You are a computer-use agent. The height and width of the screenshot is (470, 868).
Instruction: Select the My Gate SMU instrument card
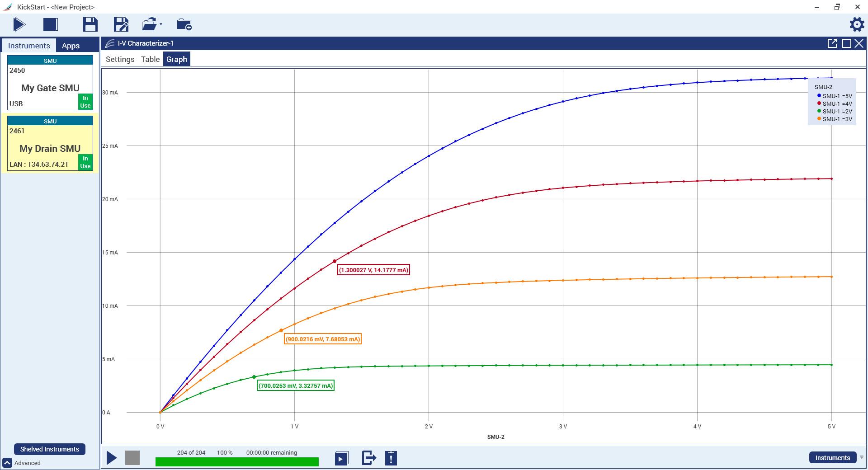tap(50, 88)
